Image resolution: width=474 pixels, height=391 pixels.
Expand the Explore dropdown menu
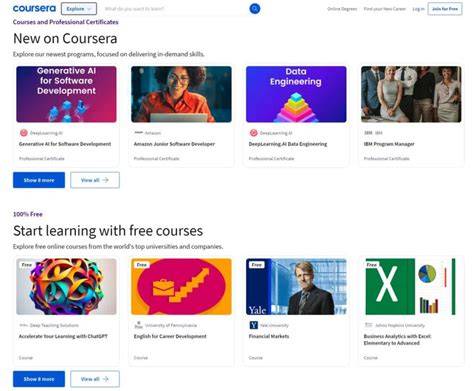[79, 9]
